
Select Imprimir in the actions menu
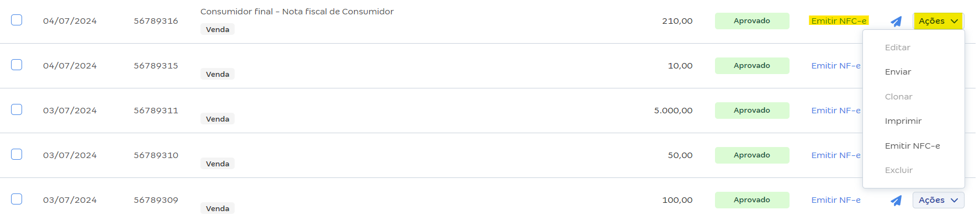903,121
